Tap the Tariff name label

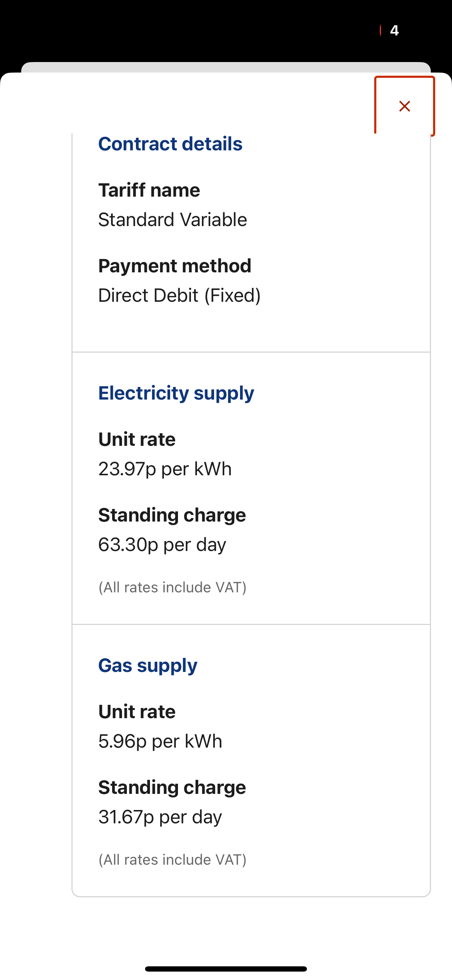(x=149, y=190)
